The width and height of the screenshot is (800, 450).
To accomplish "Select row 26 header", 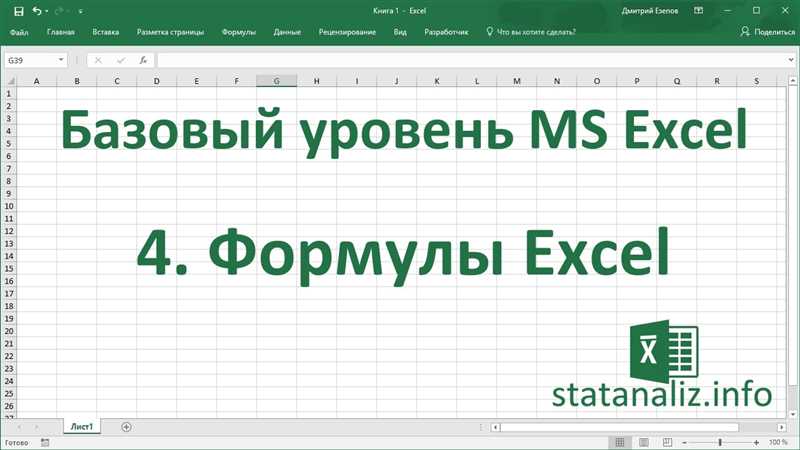I will pos(9,406).
